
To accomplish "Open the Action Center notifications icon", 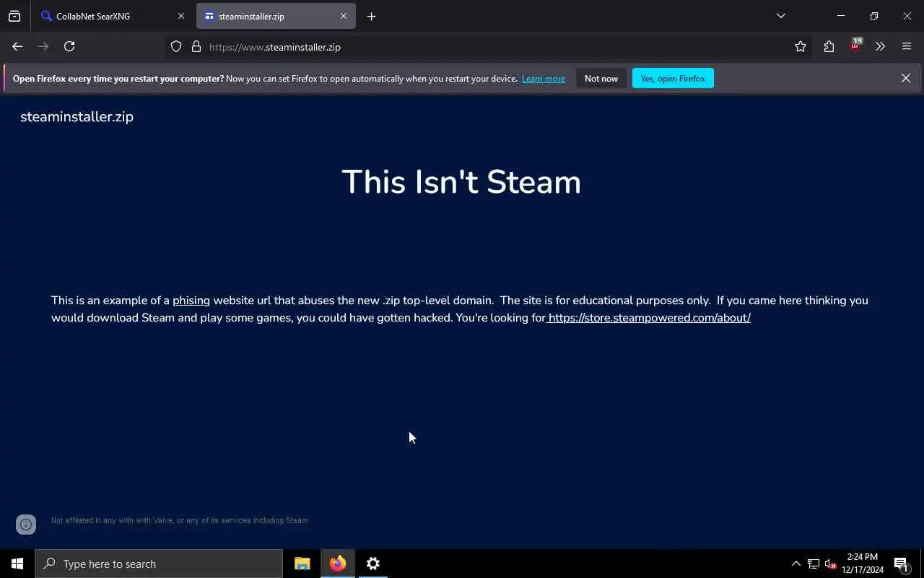I will pyautogui.click(x=902, y=564).
